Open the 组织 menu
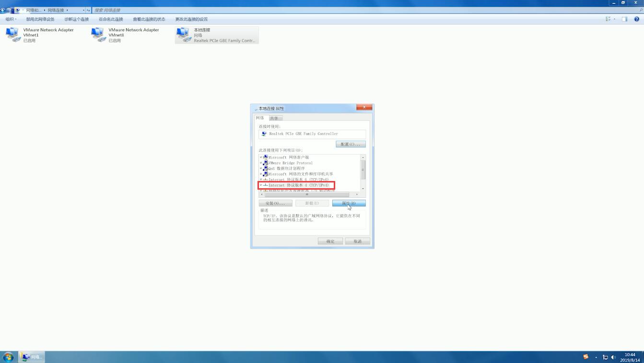Image resolution: width=644 pixels, height=363 pixels. [11, 19]
